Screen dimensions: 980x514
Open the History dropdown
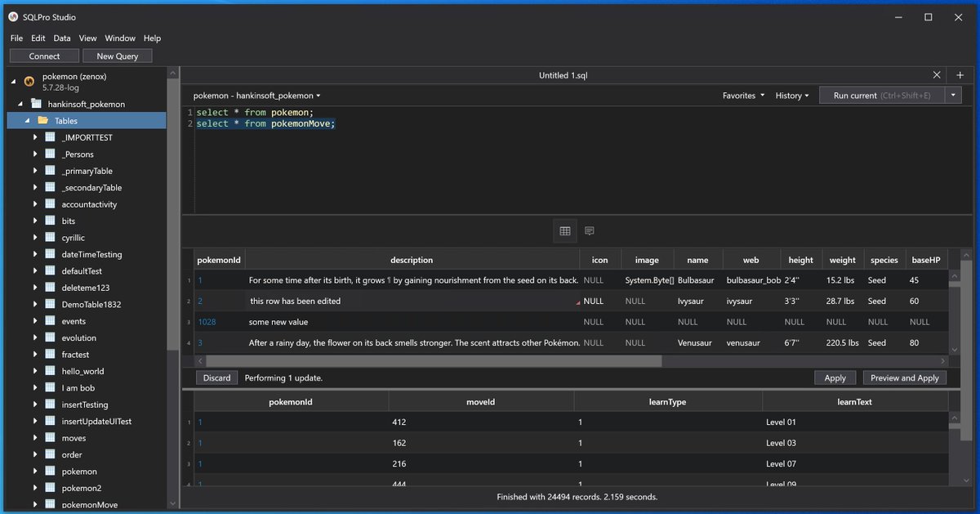(791, 96)
